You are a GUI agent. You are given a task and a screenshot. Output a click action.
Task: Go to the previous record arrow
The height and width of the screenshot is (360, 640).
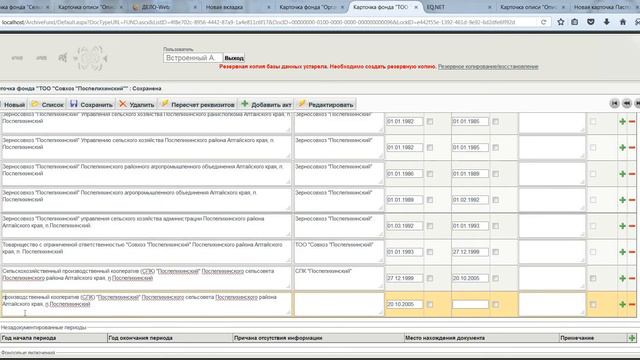[x=627, y=104]
